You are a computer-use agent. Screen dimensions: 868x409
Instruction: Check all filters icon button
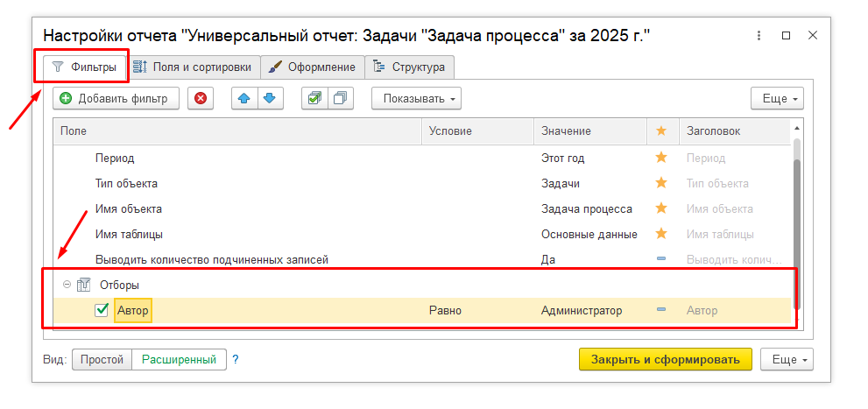click(x=314, y=98)
